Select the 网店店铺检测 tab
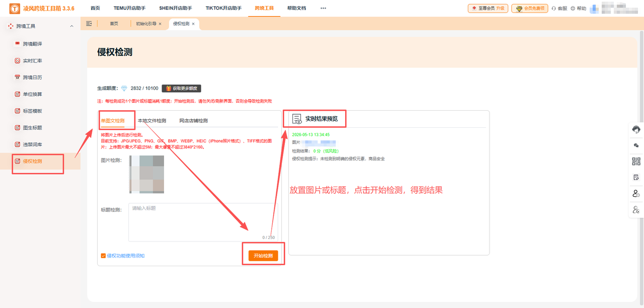644x308 pixels. (x=194, y=121)
